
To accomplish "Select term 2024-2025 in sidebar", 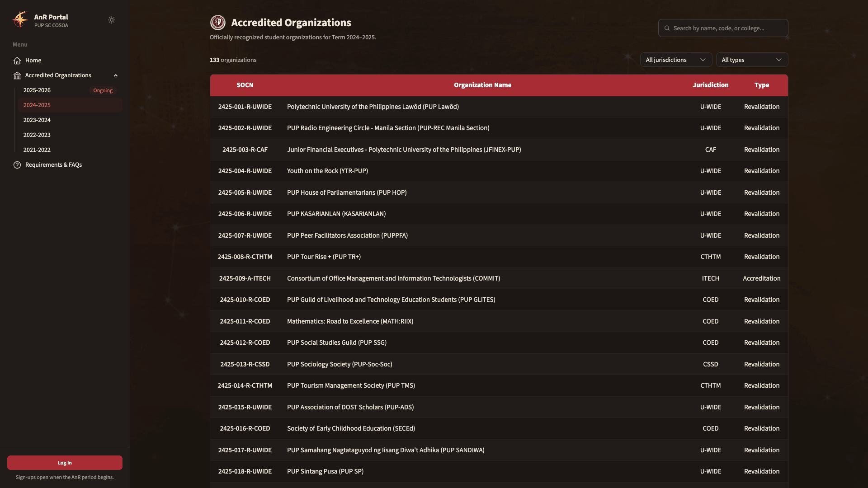I will tap(70, 105).
